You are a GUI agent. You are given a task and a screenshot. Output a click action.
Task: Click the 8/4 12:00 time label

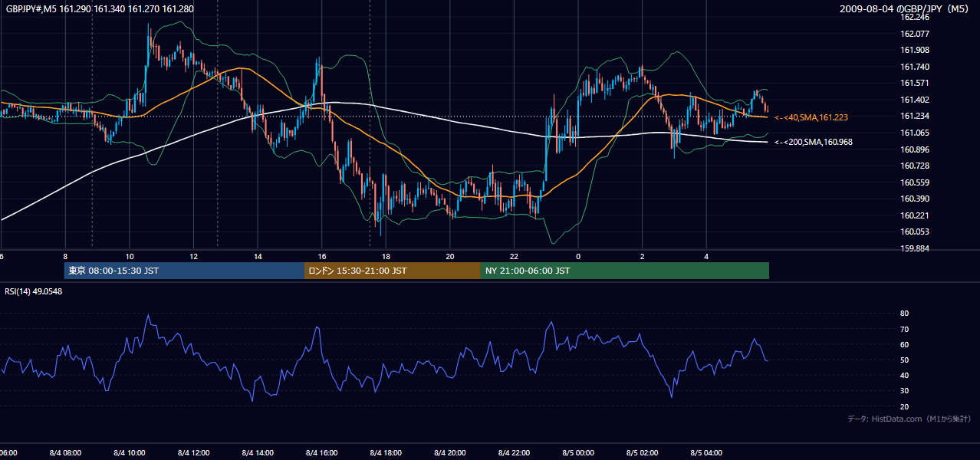pos(193,453)
